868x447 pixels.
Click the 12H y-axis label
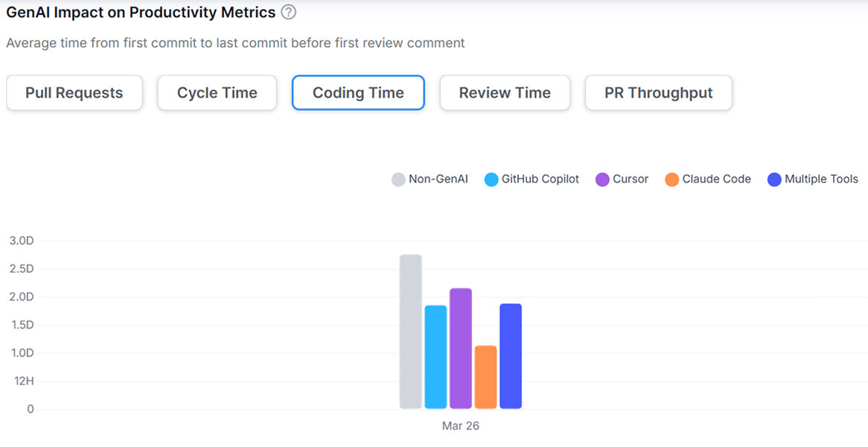pyautogui.click(x=22, y=381)
